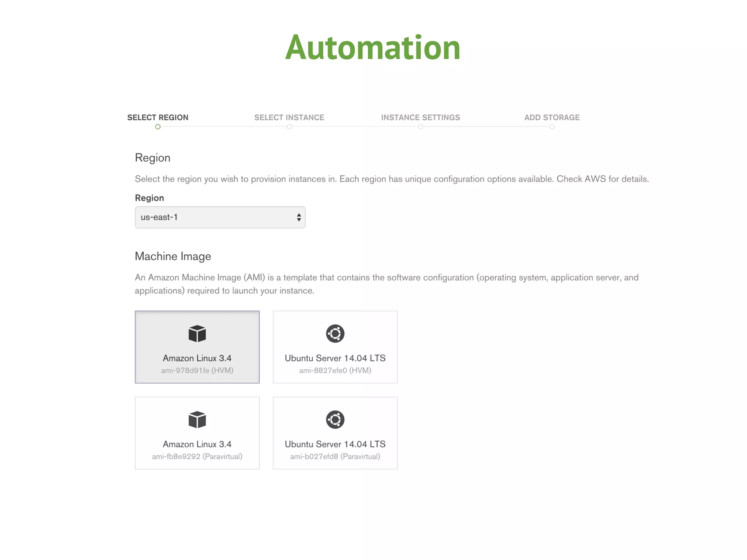This screenshot has height=560, width=747.
Task: Select the Amazon Linux 3.4 HVM image card
Action: (197, 347)
